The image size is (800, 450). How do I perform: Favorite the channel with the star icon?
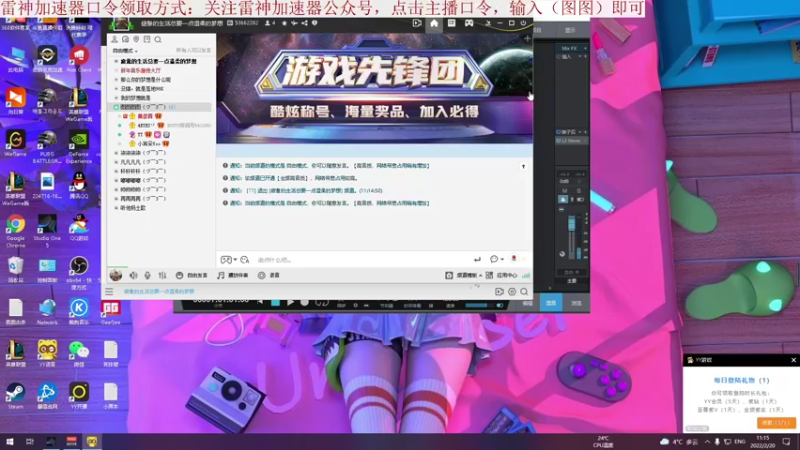click(x=284, y=23)
